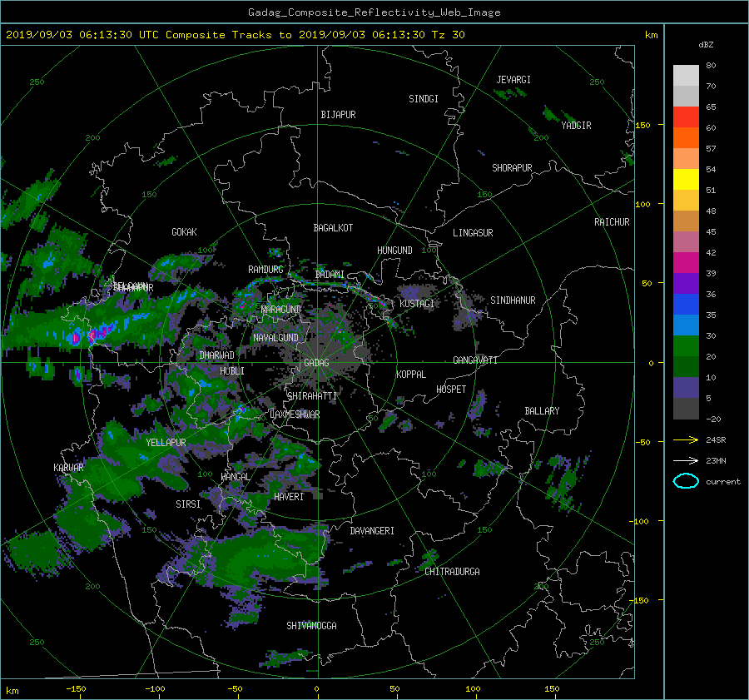This screenshot has width=749, height=700.
Task: Click the 23MN legend label
Action: coord(716,460)
